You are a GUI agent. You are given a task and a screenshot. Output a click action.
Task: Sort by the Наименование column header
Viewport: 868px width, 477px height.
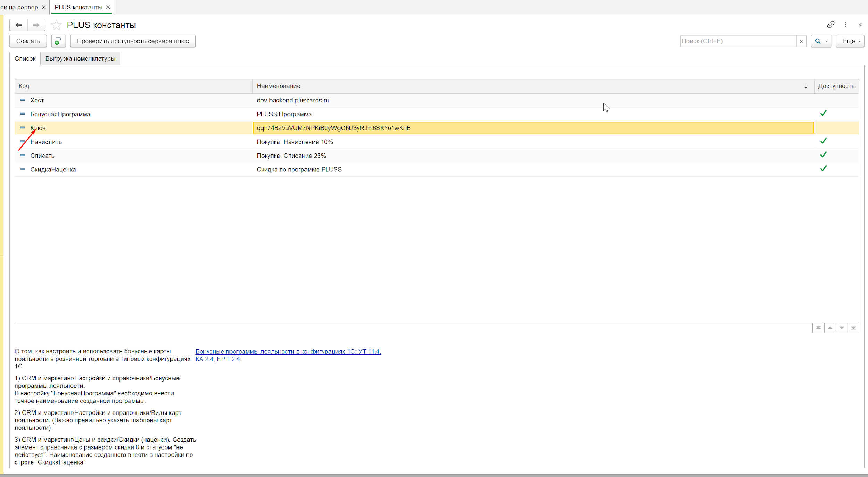point(278,86)
